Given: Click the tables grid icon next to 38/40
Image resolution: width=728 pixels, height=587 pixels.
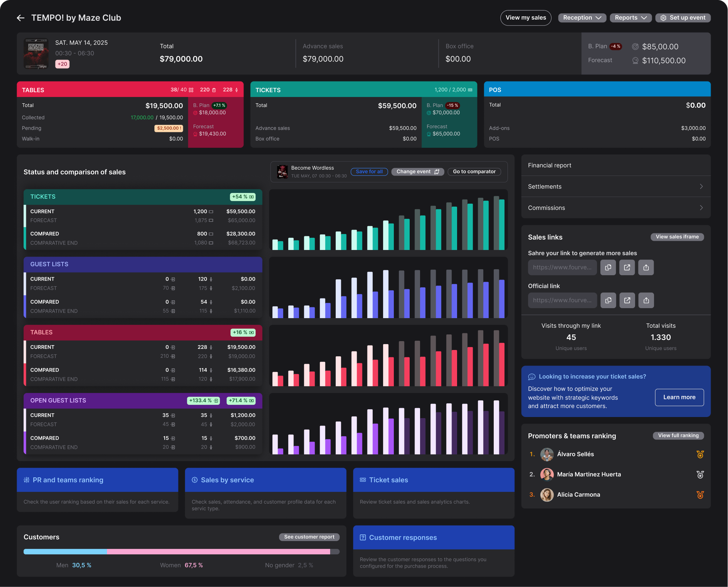Looking at the screenshot, I should point(191,90).
